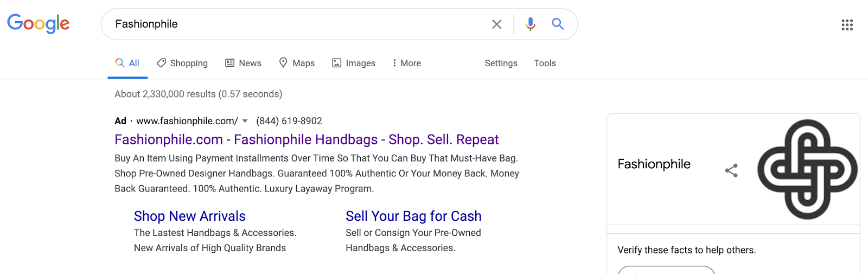Select the All results tab
Screen dimensions: 868x274
[127, 63]
